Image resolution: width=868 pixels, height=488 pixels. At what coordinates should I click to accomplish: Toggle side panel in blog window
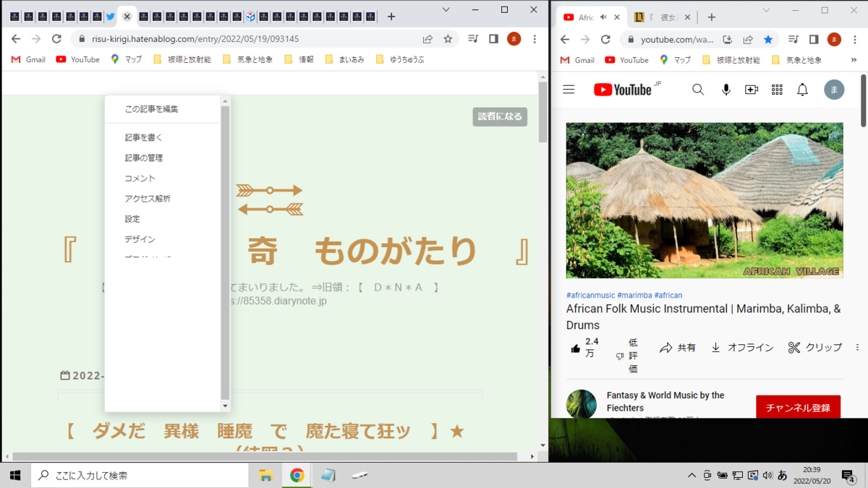493,39
